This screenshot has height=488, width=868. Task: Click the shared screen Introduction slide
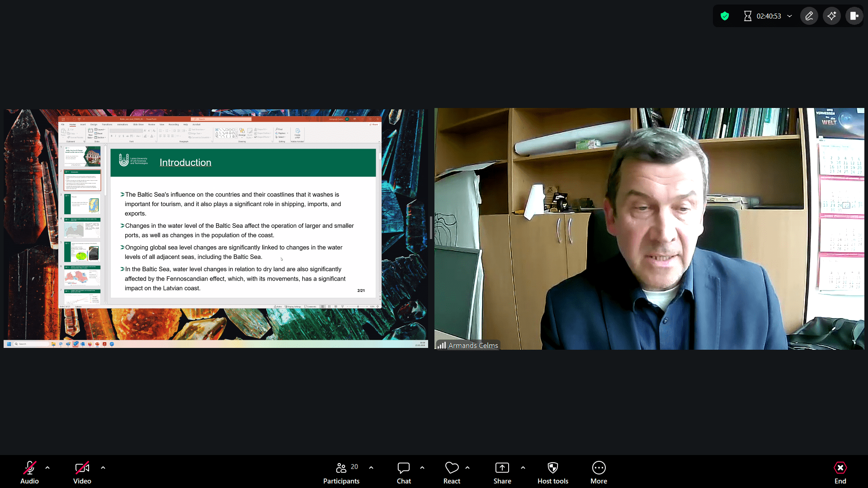(243, 222)
